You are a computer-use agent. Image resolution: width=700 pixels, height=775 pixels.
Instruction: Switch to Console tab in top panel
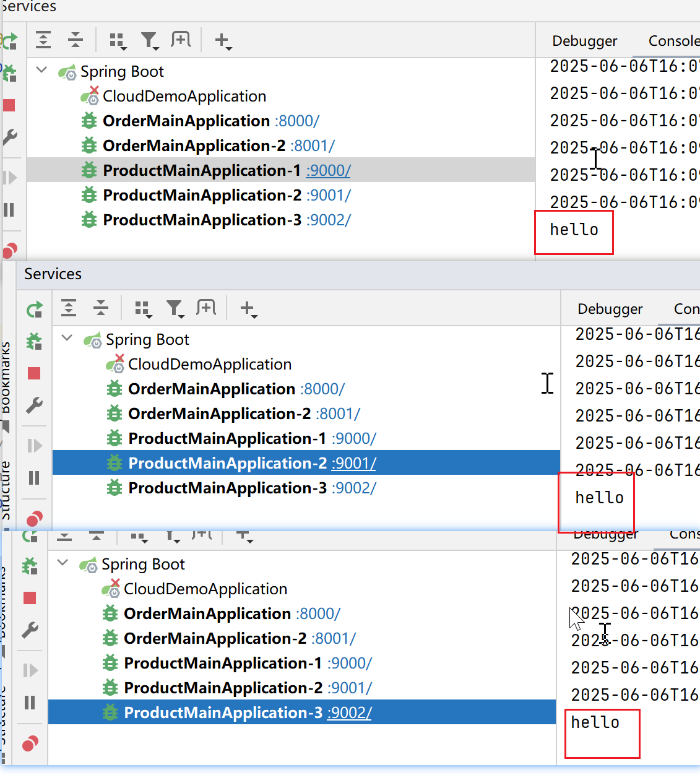click(x=673, y=41)
